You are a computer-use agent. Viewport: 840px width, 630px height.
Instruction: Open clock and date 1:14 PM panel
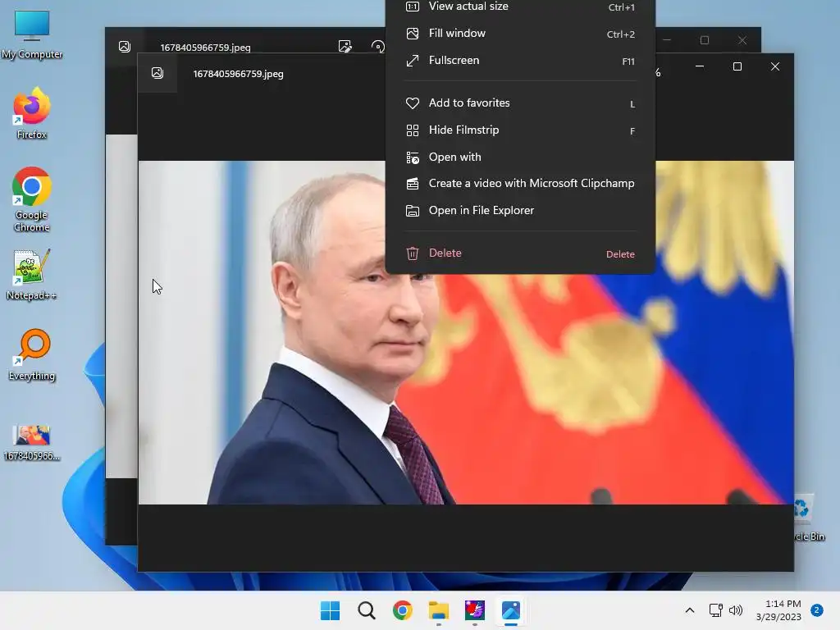point(778,610)
